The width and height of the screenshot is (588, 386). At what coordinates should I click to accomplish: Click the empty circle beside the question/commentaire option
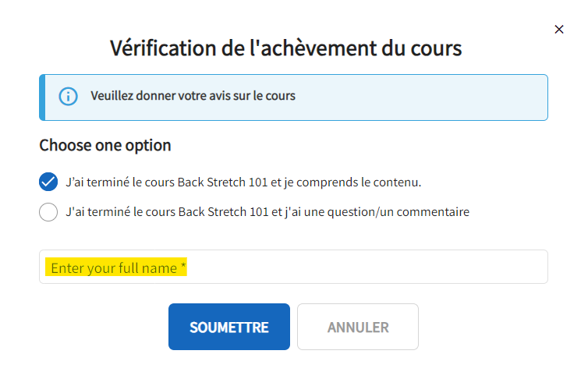(48, 211)
